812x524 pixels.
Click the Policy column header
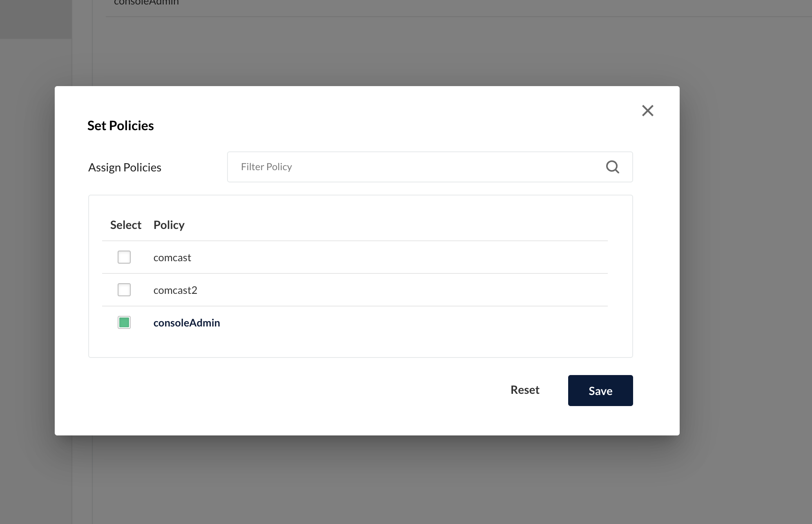point(169,225)
